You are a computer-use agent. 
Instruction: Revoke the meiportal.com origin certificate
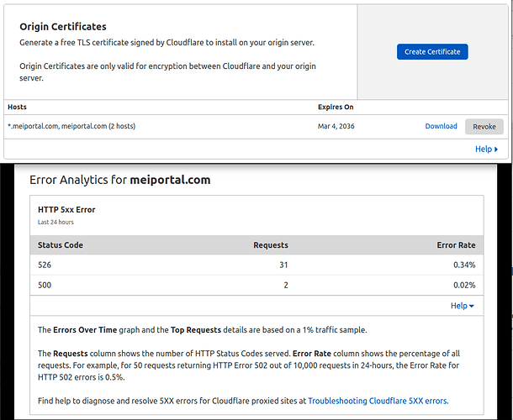pos(484,126)
